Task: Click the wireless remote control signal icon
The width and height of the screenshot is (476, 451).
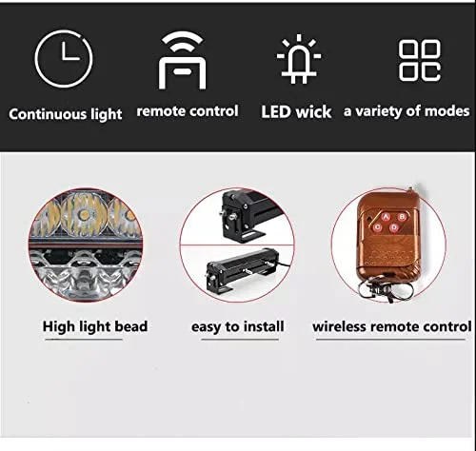Action: 183,60
